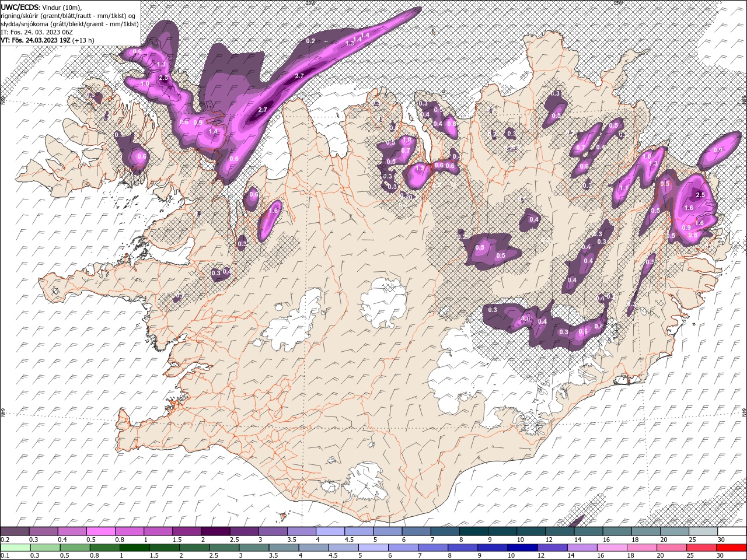Click the '(+13 h)' forecast offset text
Screen dimensions: 747x560
(83, 40)
